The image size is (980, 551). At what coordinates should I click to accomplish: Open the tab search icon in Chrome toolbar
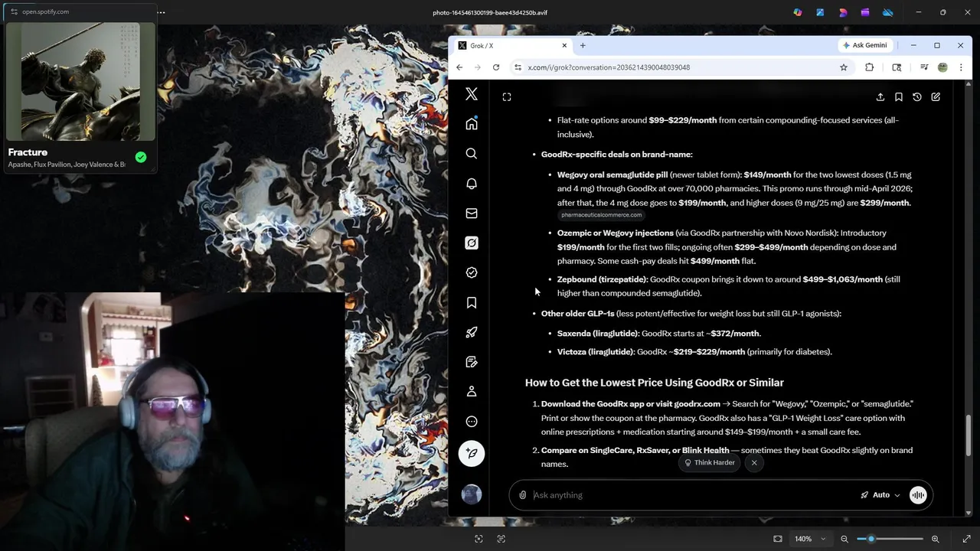(x=897, y=67)
